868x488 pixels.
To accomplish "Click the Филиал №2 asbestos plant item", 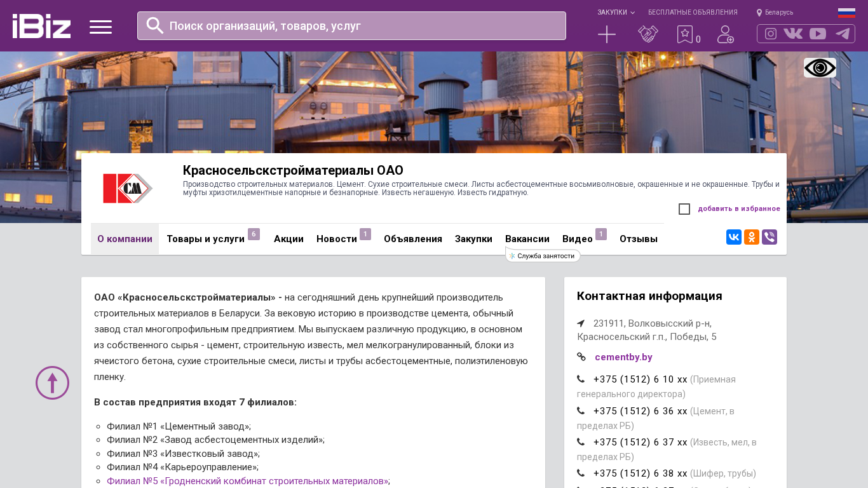I will click(x=215, y=440).
